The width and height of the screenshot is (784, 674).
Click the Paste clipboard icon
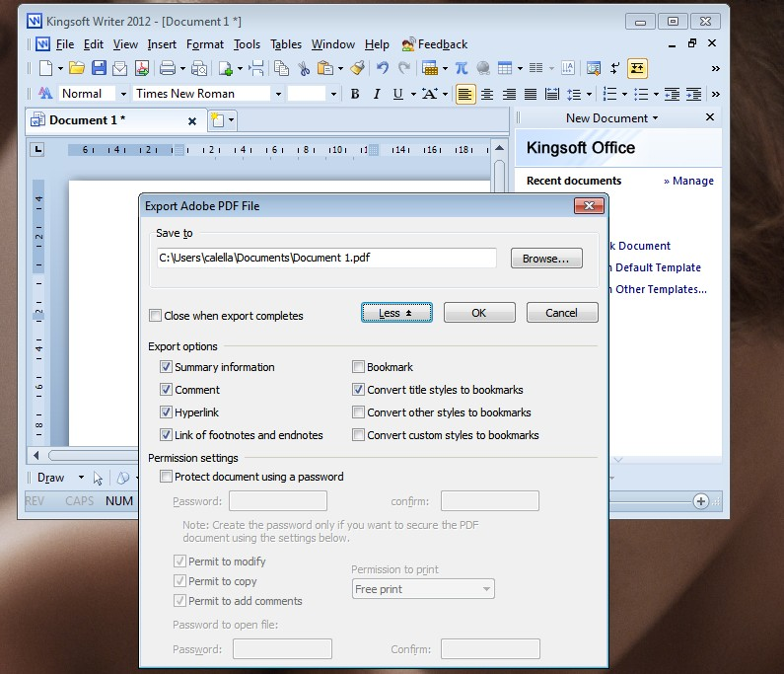coord(325,68)
